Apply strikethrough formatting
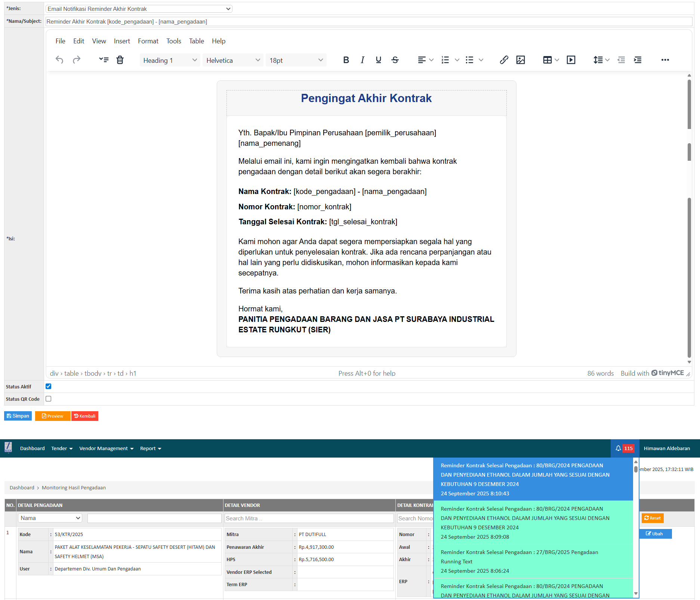The width and height of the screenshot is (700, 600). (x=395, y=60)
